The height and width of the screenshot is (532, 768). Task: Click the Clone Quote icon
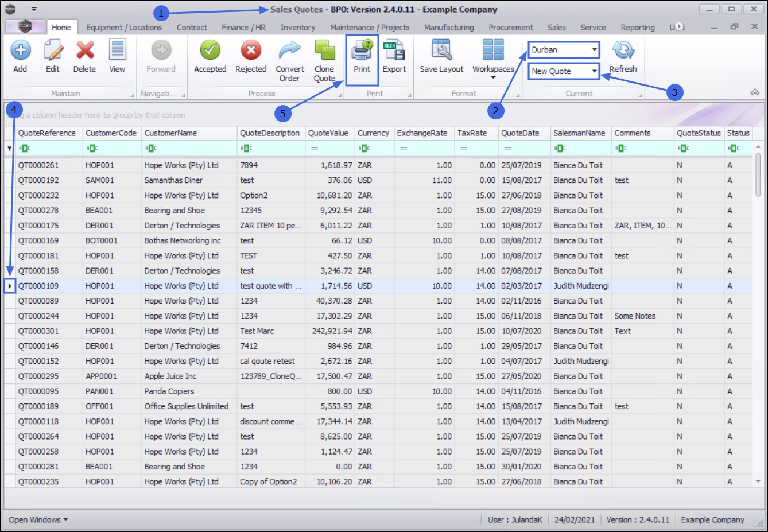tap(324, 51)
